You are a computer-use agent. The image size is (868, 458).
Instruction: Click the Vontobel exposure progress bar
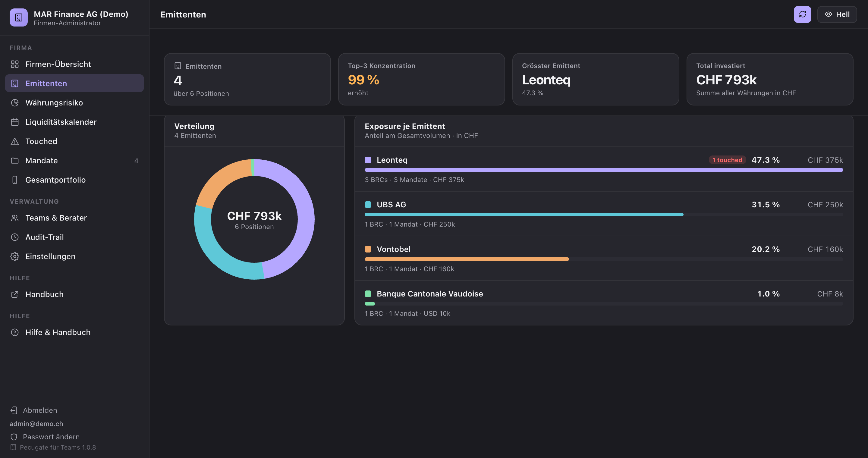pyautogui.click(x=604, y=259)
